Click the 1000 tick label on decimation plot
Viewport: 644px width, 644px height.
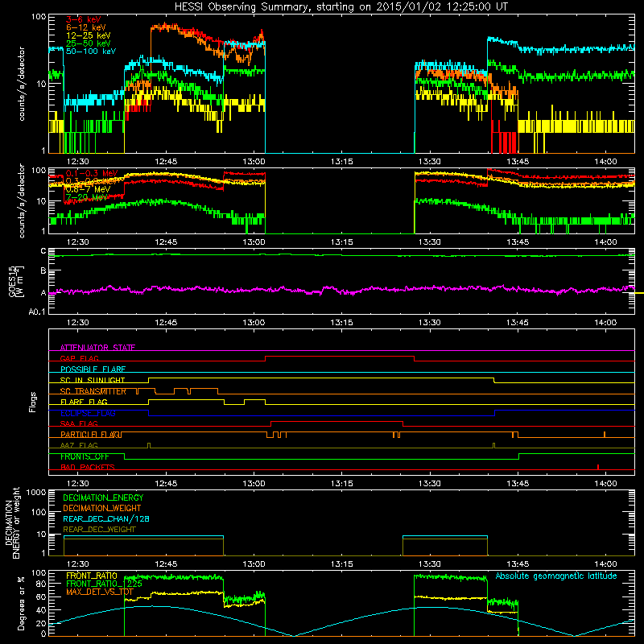[x=36, y=492]
